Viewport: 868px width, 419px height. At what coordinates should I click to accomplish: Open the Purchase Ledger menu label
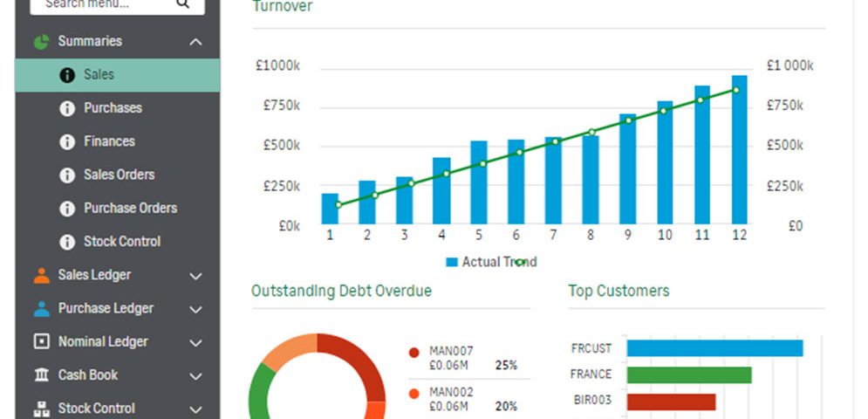pyautogui.click(x=106, y=308)
